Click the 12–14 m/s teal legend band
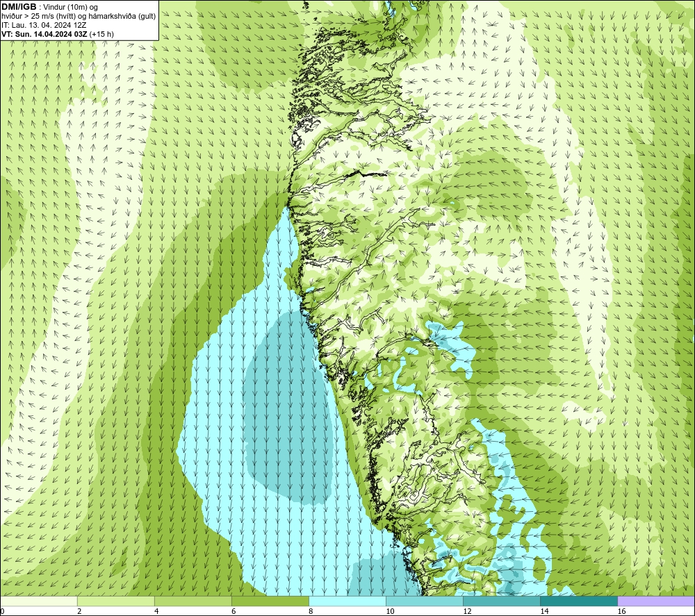Viewport: 695px width, 616px height. point(502,601)
